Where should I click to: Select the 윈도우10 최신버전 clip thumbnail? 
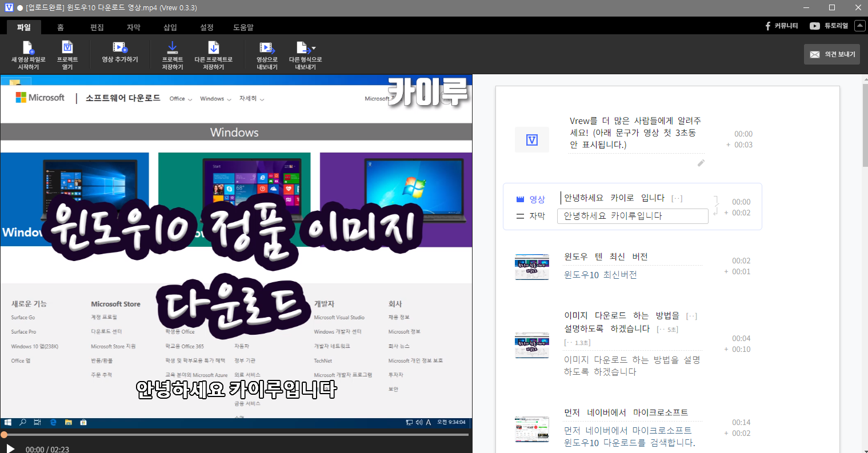[531, 267]
